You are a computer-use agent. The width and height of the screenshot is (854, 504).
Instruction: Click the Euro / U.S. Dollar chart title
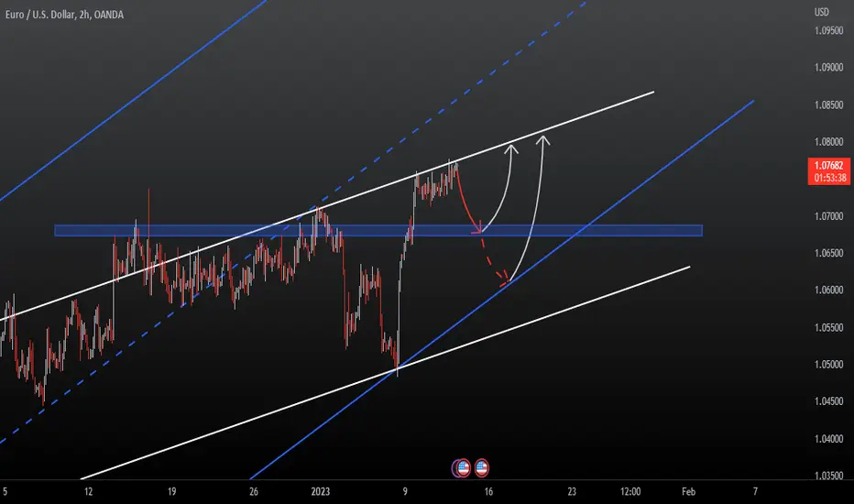(x=64, y=15)
